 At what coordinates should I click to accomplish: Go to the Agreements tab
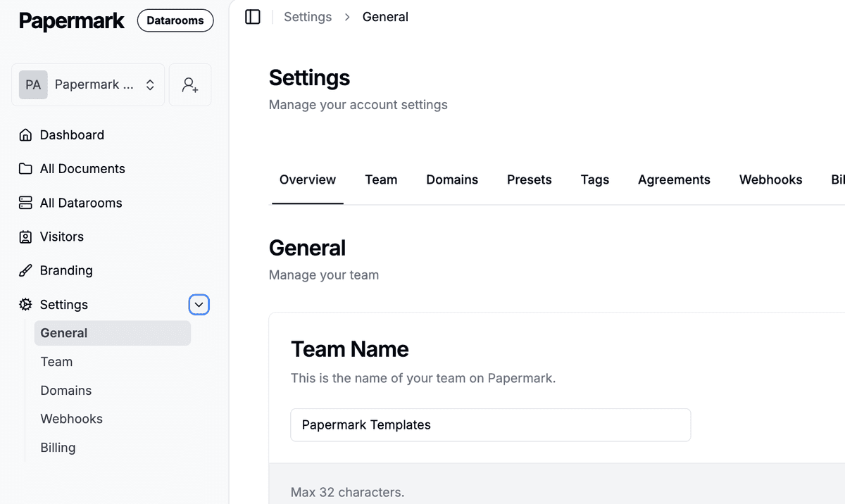(x=674, y=180)
